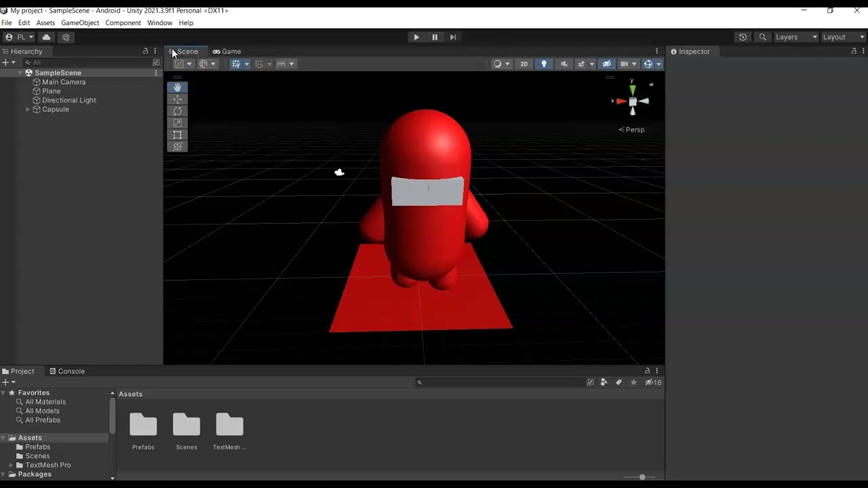
Task: Click the grid snapping increment icon
Action: point(281,64)
